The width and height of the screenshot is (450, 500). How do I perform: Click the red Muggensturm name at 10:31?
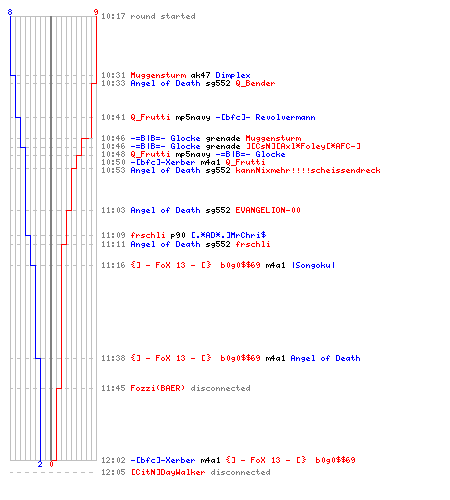point(158,75)
